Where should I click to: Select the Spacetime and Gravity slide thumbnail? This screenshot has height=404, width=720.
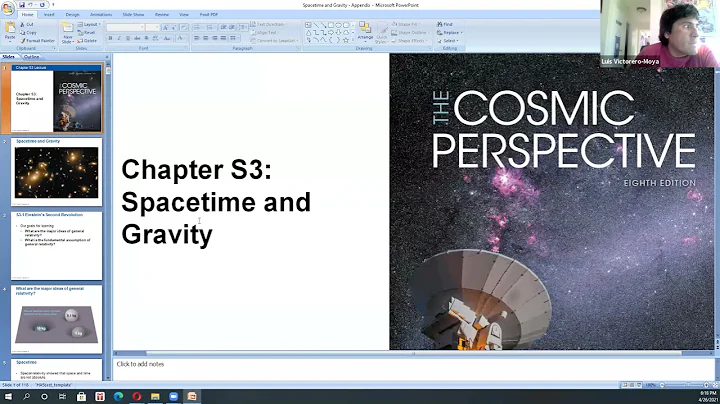click(x=56, y=172)
